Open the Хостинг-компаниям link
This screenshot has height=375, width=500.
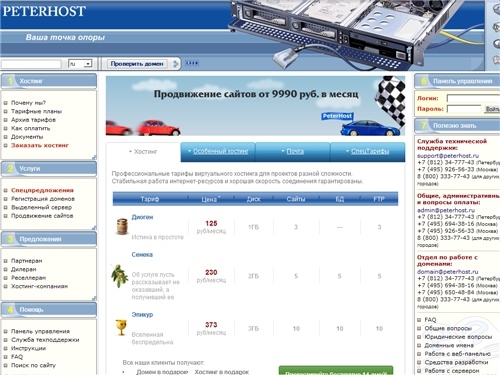click(39, 286)
